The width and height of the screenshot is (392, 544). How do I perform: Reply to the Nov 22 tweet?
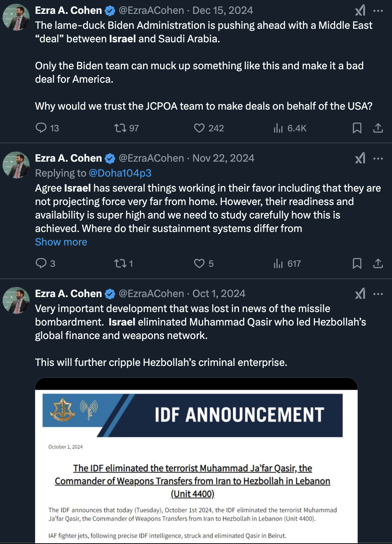tap(41, 263)
